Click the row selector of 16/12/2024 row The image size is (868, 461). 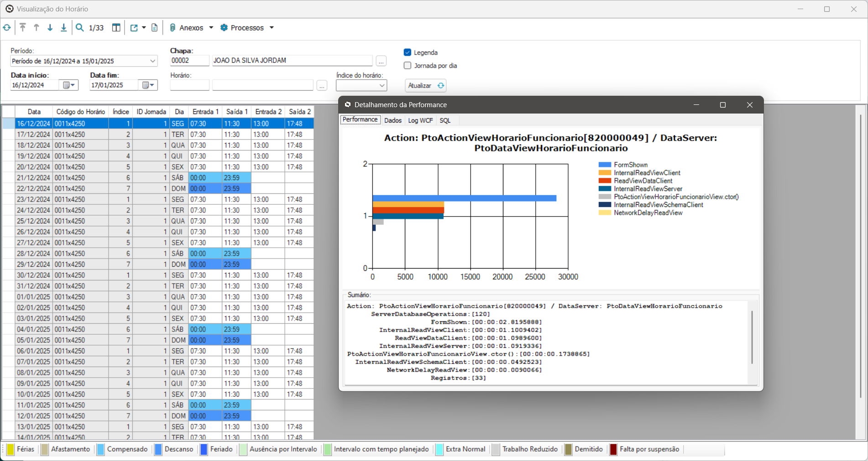click(x=9, y=124)
